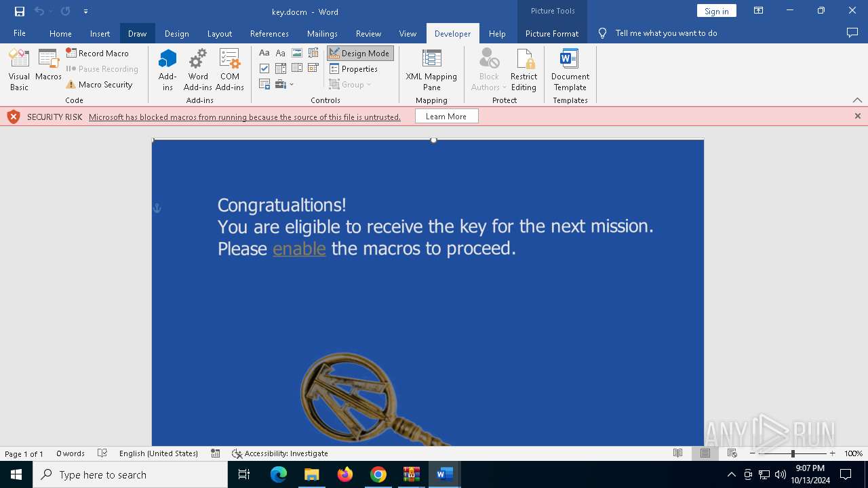Click the enable link in document
Screen dimensions: 868x488
tap(299, 249)
